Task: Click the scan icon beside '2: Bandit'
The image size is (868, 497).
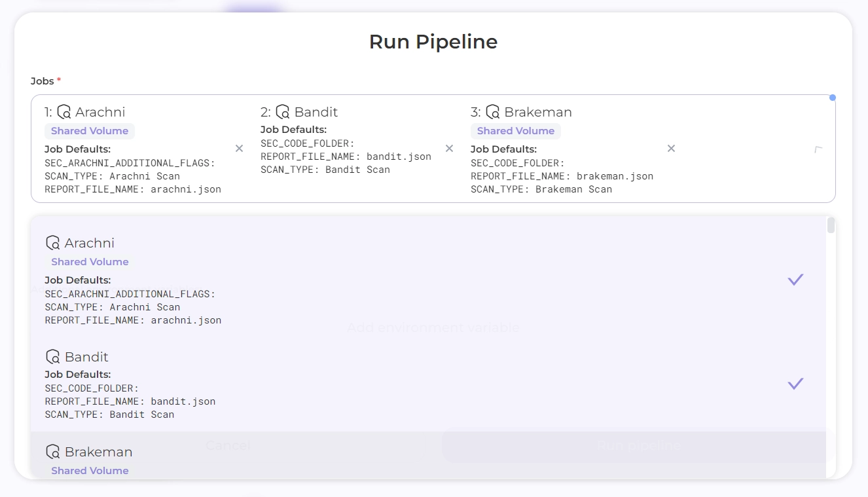Action: (x=283, y=112)
